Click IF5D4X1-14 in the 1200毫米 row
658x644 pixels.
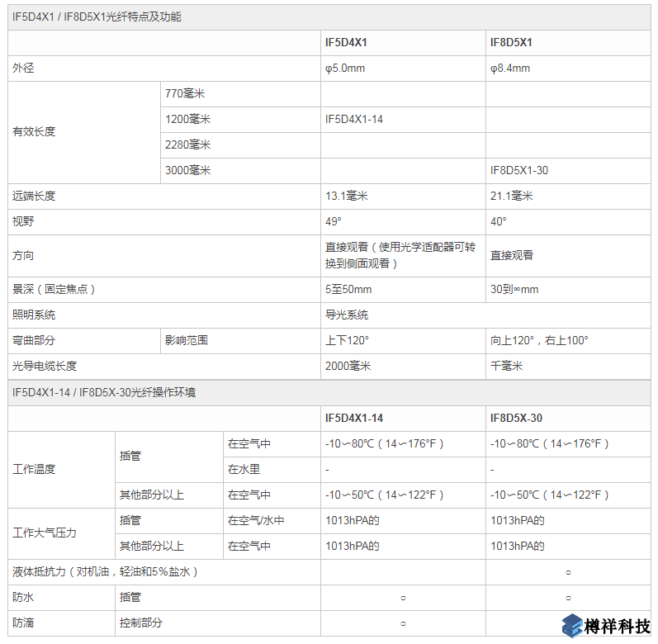click(x=354, y=119)
